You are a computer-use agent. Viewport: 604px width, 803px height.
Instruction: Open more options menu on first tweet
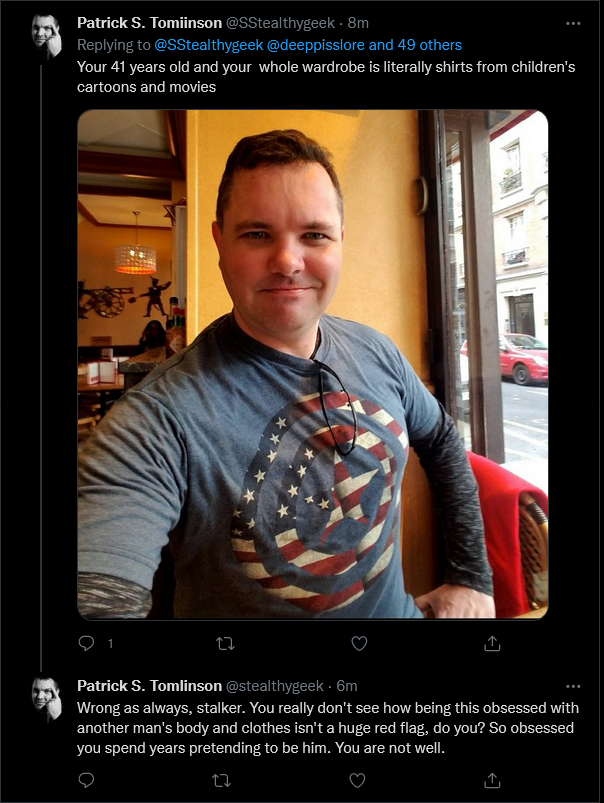coord(573,23)
